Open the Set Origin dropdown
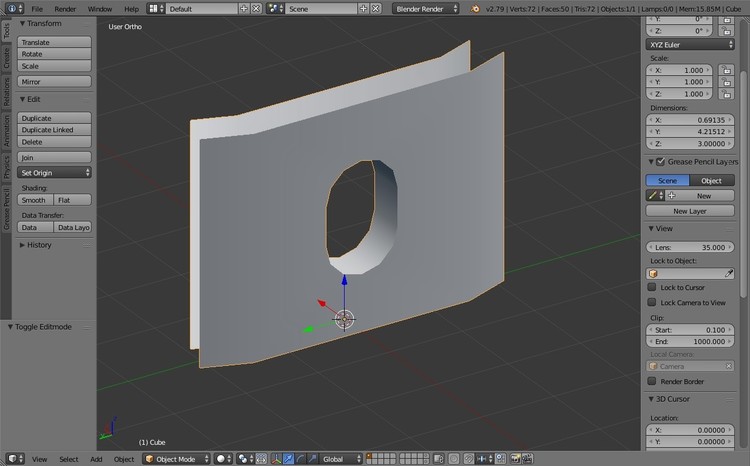The image size is (750, 466). (x=55, y=173)
